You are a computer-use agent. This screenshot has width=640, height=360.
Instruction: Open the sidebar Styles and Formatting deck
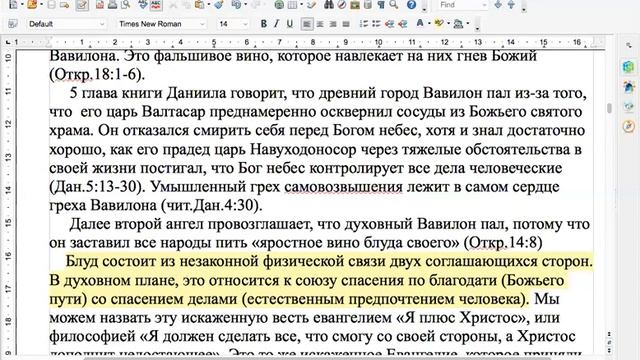click(x=629, y=87)
